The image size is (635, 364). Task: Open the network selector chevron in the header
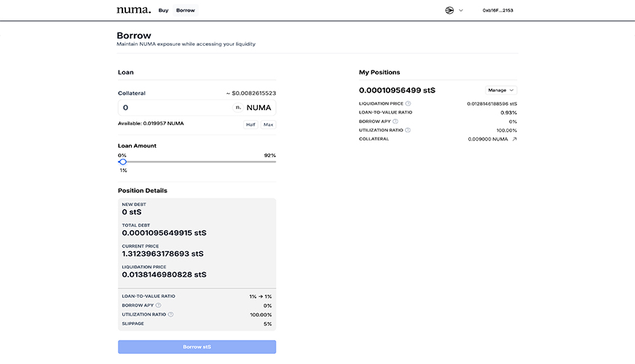461,10
